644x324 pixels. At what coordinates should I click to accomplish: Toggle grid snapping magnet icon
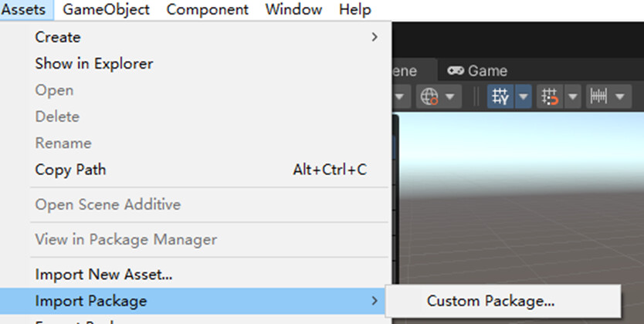pos(550,96)
